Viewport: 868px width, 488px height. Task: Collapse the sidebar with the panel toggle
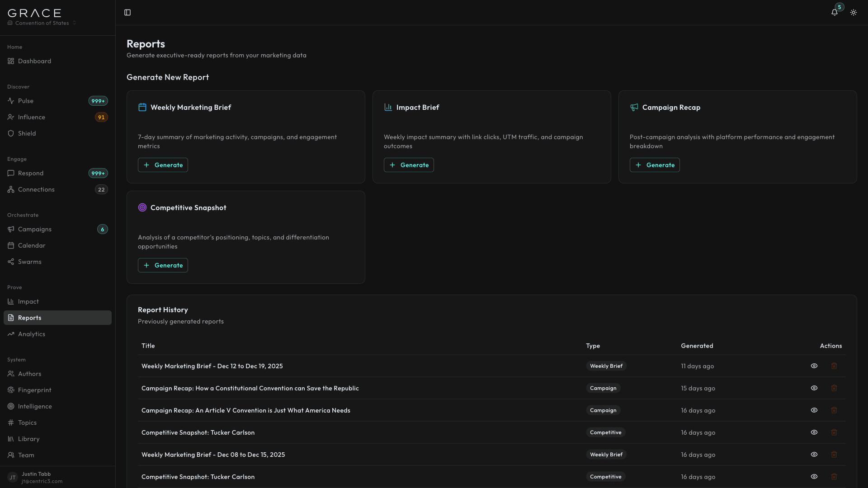[127, 12]
